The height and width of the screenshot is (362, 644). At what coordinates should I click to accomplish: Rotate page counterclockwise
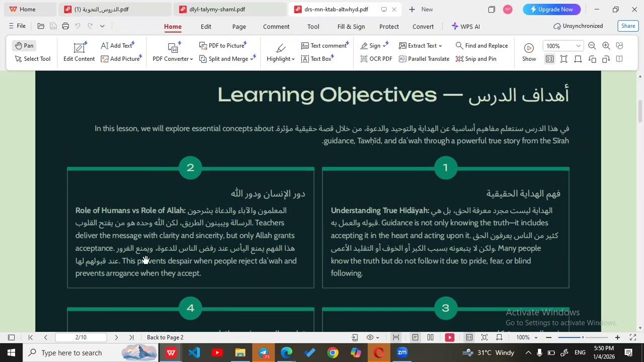pos(592,59)
